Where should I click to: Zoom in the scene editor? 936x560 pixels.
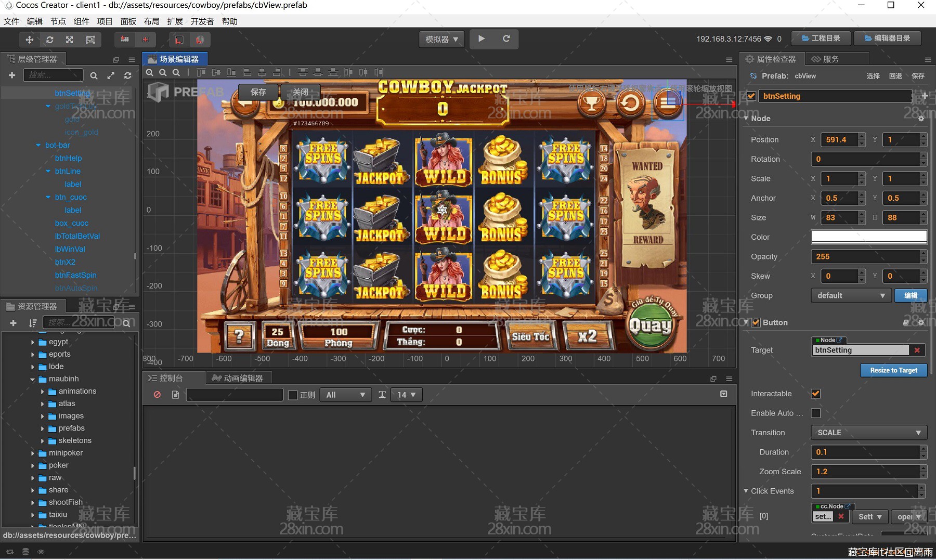(150, 73)
